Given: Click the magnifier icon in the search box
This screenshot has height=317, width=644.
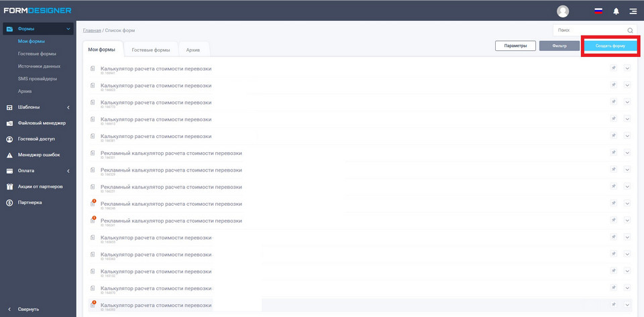Looking at the screenshot, I should pyautogui.click(x=630, y=30).
